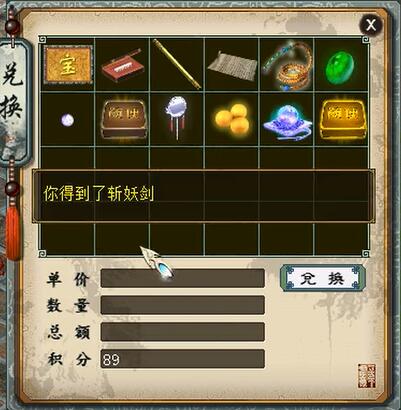
Task: Select the silver mirror with tassels
Action: click(177, 117)
